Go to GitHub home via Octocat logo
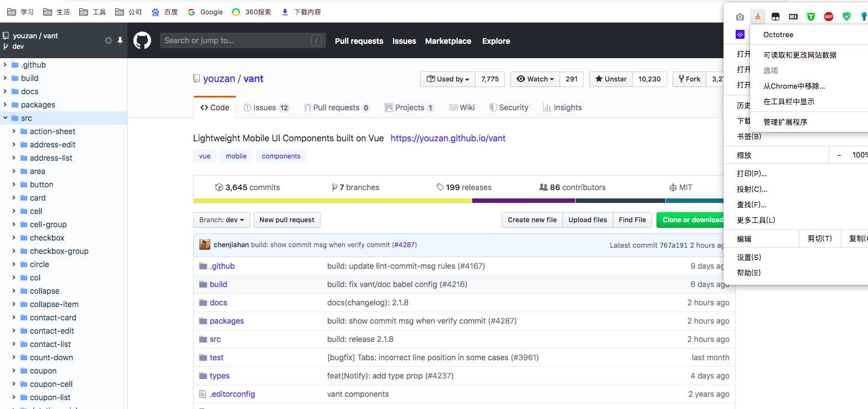The image size is (868, 409). pos(142,40)
